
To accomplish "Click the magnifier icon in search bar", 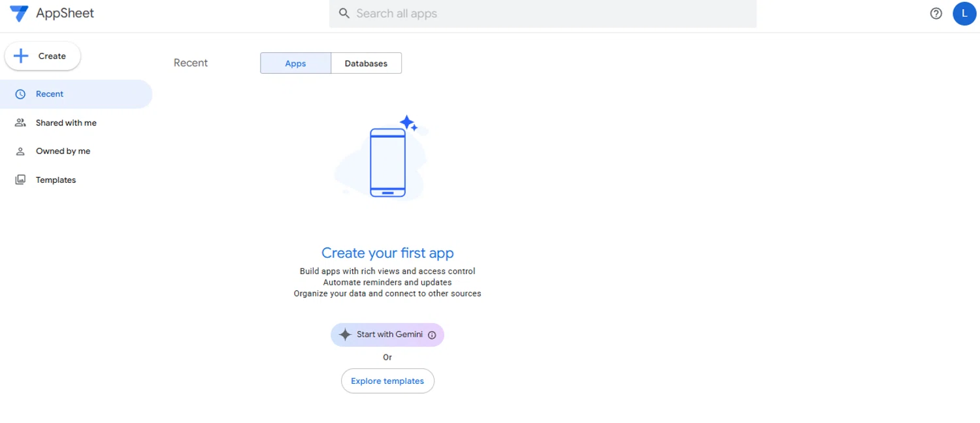I will [x=344, y=13].
